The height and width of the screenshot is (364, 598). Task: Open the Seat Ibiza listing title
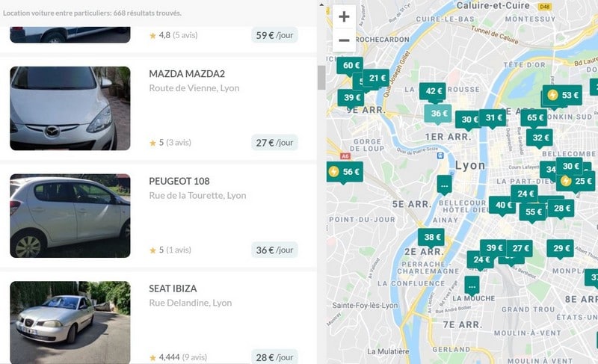[173, 289]
